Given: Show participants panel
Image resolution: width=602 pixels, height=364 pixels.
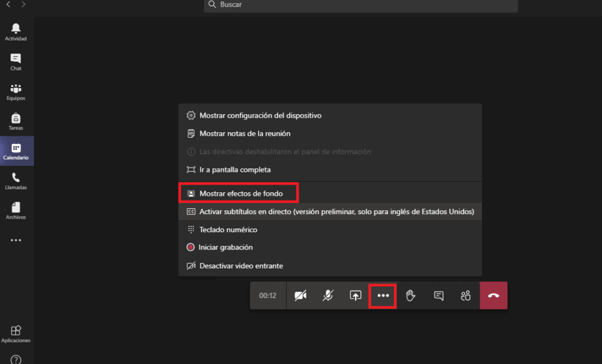Looking at the screenshot, I should pyautogui.click(x=466, y=296).
